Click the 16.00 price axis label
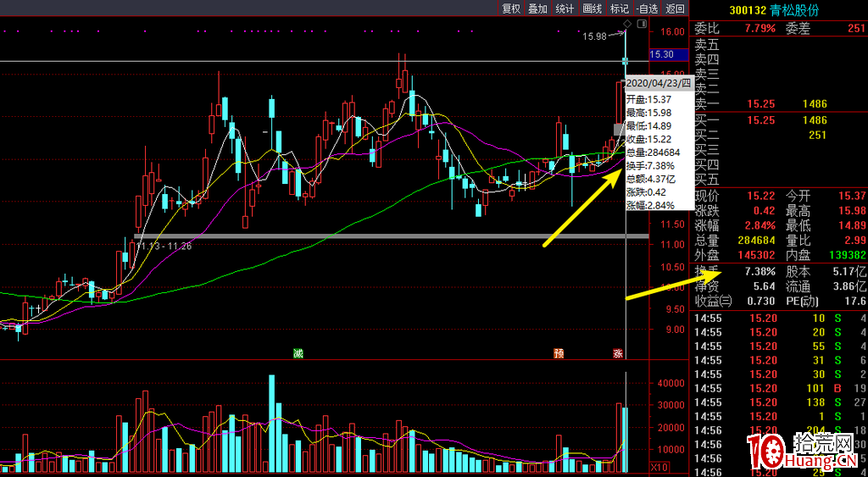 point(672,31)
